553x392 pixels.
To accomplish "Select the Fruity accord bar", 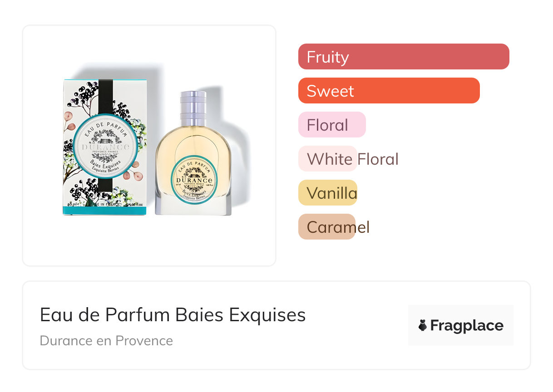I will 403,57.
